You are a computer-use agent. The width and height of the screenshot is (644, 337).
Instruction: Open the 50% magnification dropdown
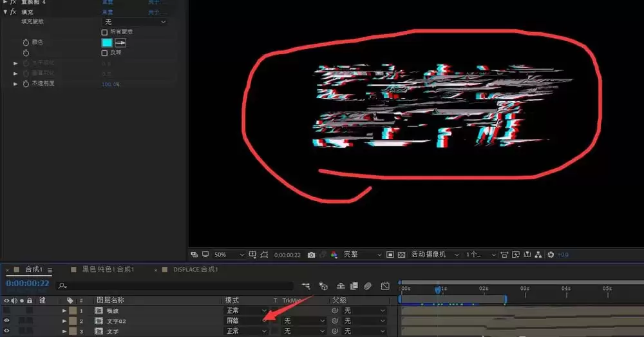pos(229,255)
